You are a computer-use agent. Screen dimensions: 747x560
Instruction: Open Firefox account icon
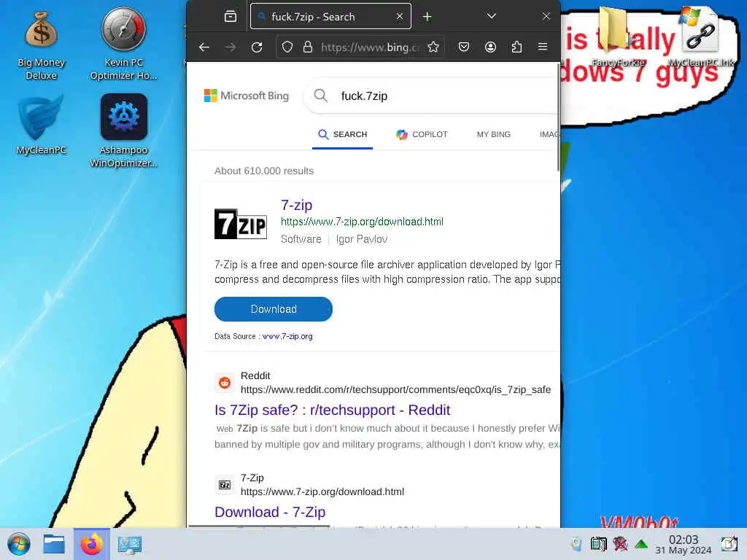[x=490, y=47]
